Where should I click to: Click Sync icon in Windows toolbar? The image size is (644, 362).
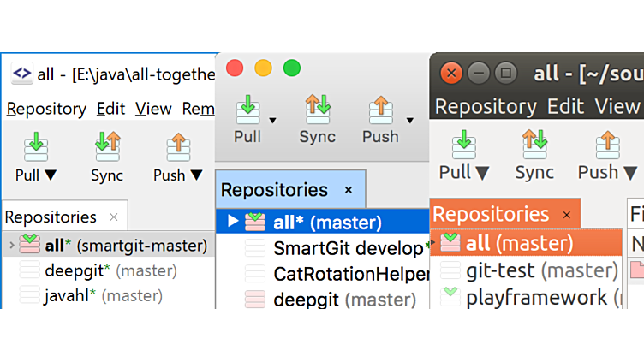tap(107, 147)
